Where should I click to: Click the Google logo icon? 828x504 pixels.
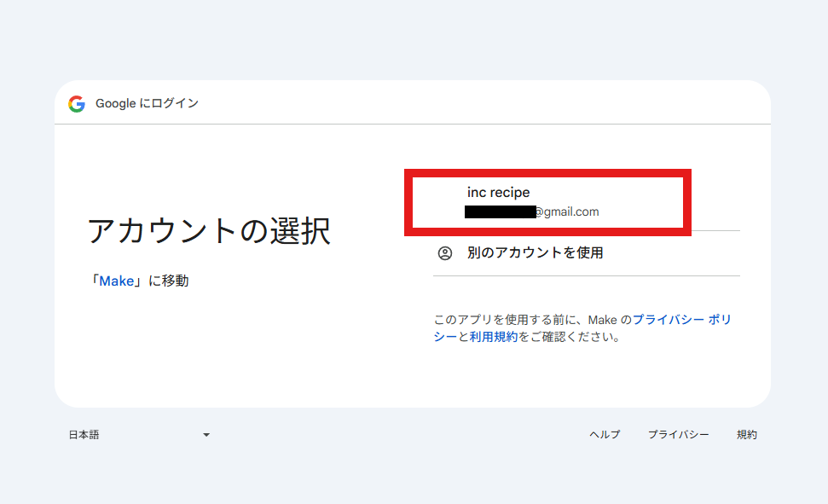point(77,103)
